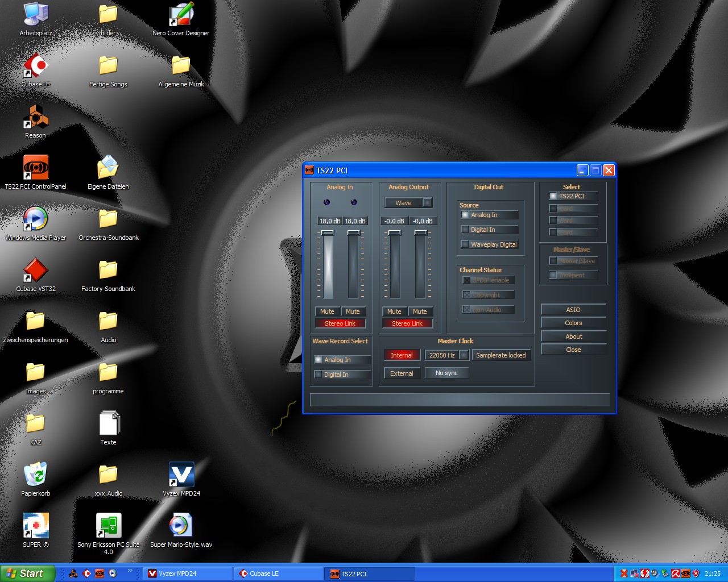This screenshot has height=582, width=728.
Task: Select the SUPER © desktop icon
Action: pos(35,531)
